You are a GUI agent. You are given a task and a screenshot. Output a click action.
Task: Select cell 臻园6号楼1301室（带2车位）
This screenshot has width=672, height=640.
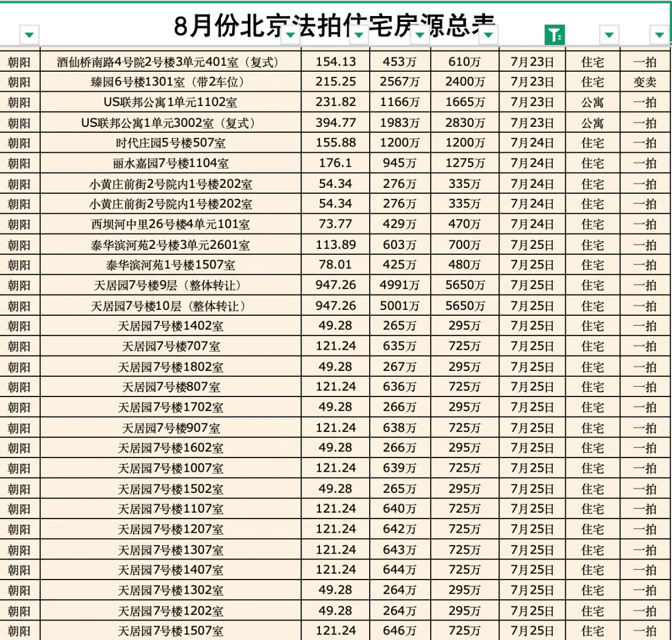(x=171, y=82)
